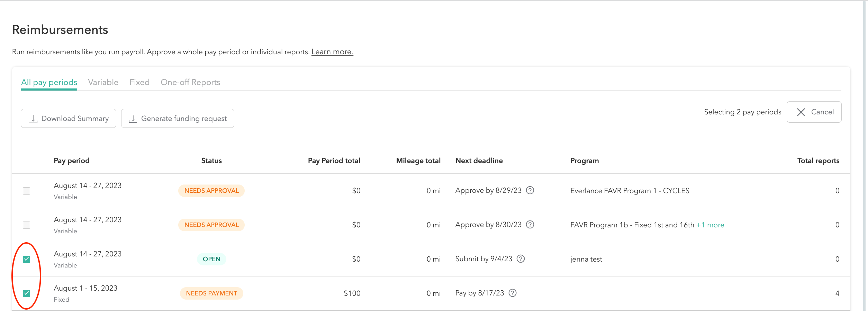
Task: Select the All pay periods tab
Action: point(49,82)
